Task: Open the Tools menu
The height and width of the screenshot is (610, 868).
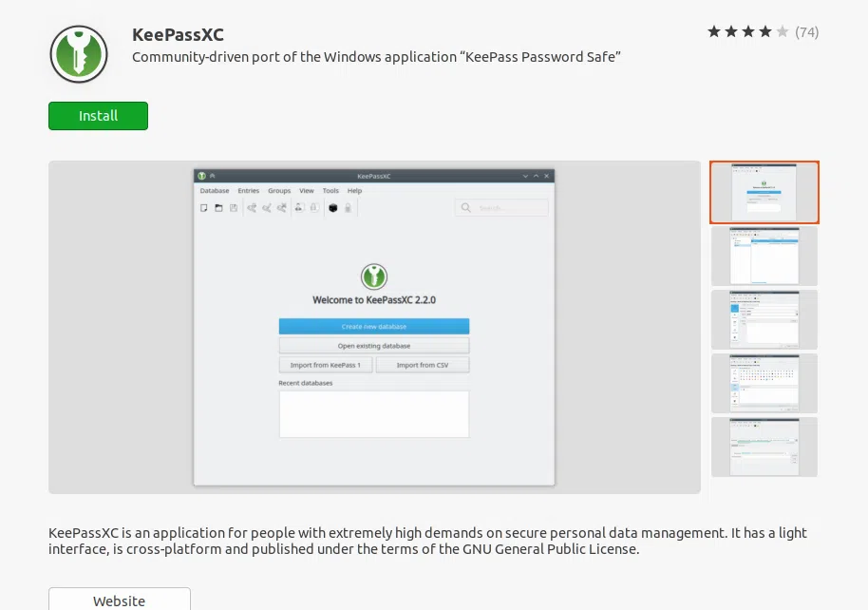Action: [330, 190]
